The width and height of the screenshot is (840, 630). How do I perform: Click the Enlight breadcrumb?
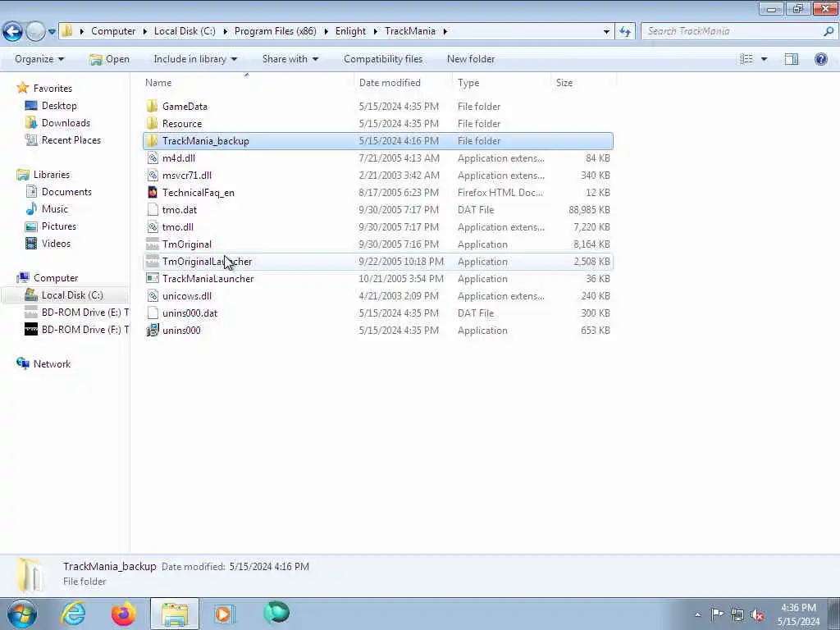click(x=350, y=31)
